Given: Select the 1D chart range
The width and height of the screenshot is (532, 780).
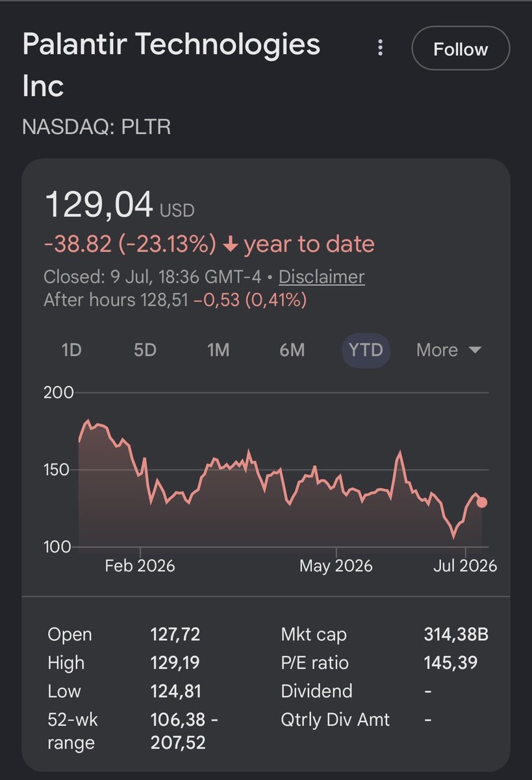Looking at the screenshot, I should [71, 350].
